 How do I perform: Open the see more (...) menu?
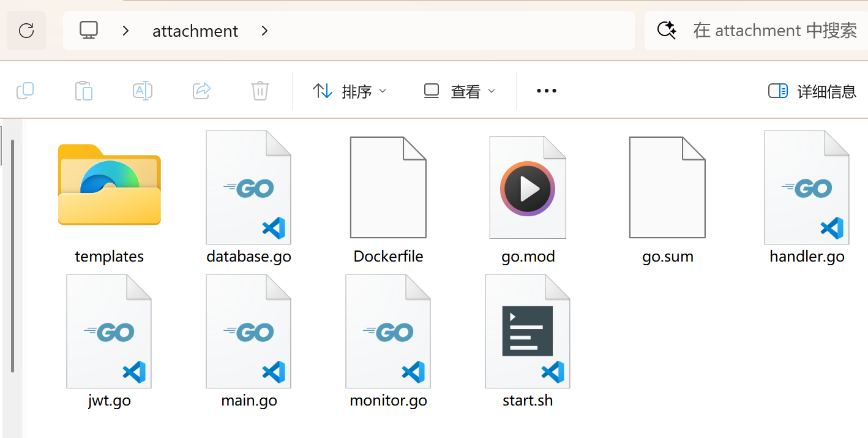pos(546,91)
